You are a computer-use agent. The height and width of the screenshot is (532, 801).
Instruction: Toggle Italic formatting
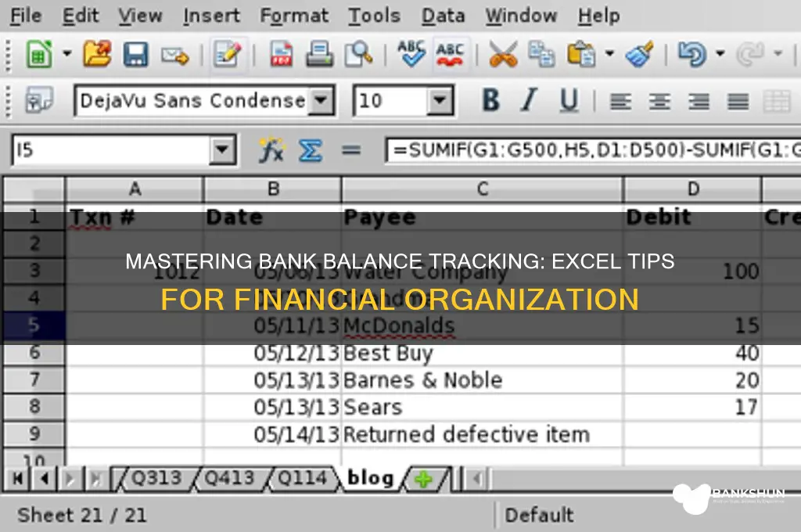[x=530, y=100]
